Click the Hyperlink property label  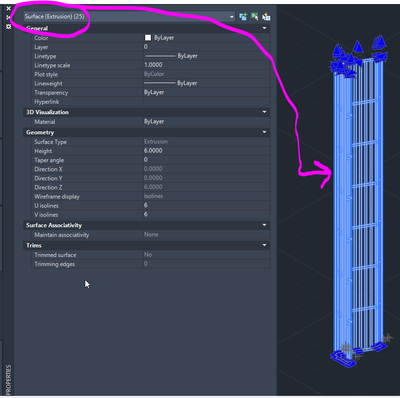[47, 102]
